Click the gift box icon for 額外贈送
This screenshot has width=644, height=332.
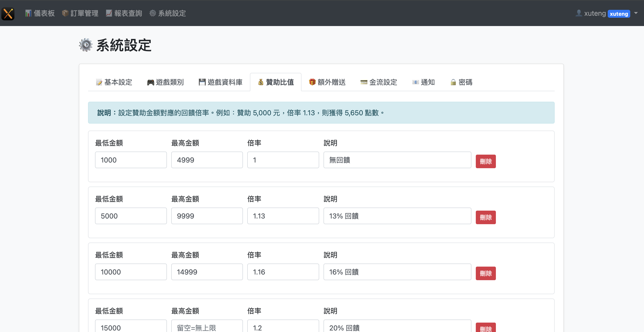click(312, 82)
